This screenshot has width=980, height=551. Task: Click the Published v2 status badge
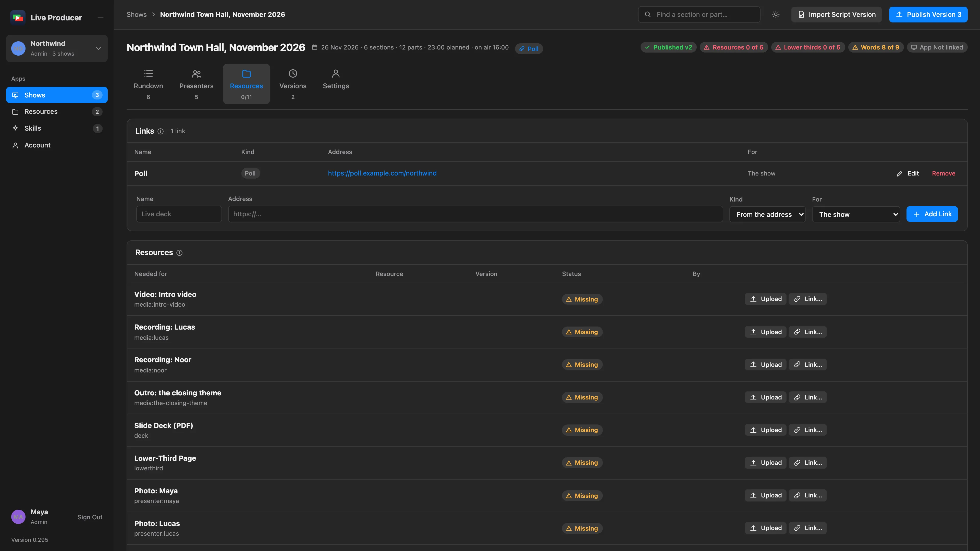point(668,47)
